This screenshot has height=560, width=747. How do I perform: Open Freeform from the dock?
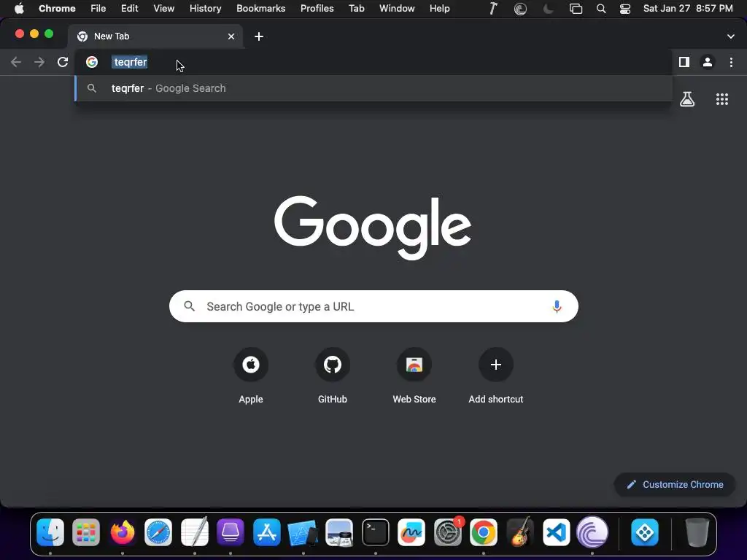click(x=411, y=532)
